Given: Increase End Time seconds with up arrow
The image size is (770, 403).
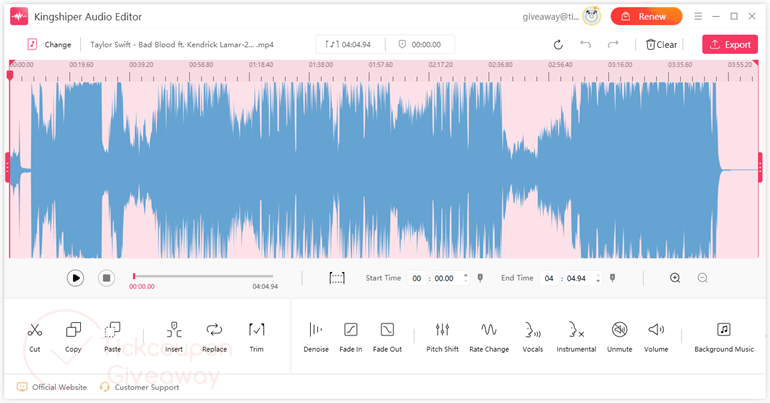Looking at the screenshot, I should pos(598,275).
